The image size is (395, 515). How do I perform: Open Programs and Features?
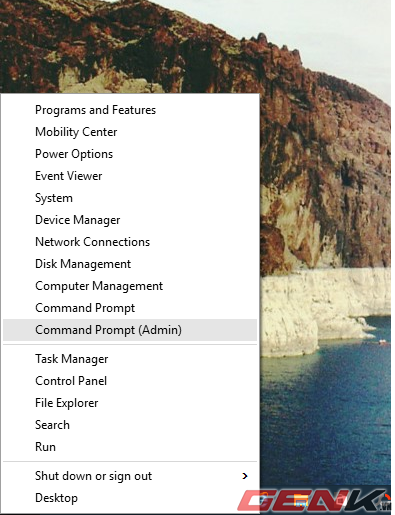130,110
